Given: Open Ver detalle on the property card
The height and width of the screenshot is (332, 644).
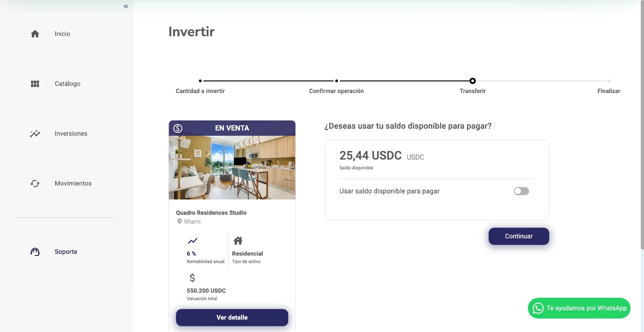Looking at the screenshot, I should 232,317.
